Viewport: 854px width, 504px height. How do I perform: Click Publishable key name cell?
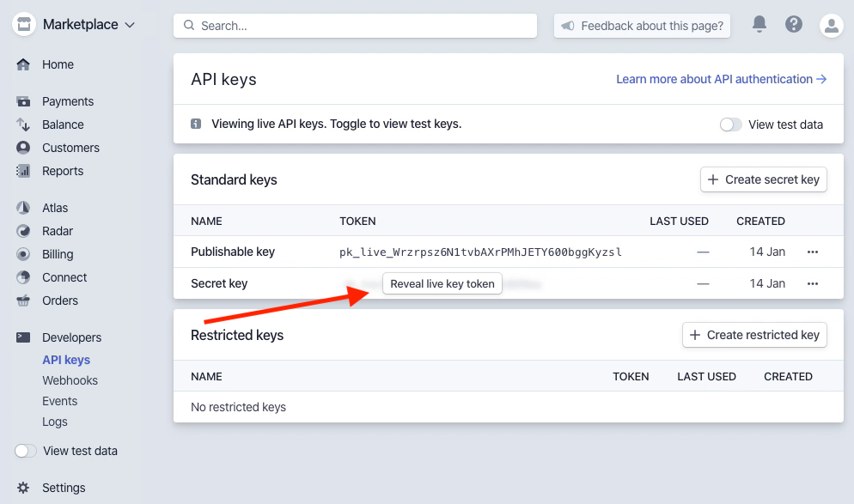click(233, 252)
